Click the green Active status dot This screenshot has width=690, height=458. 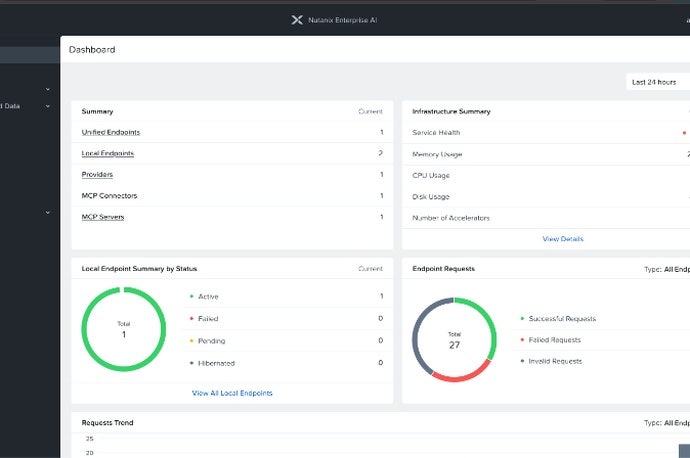coord(190,297)
